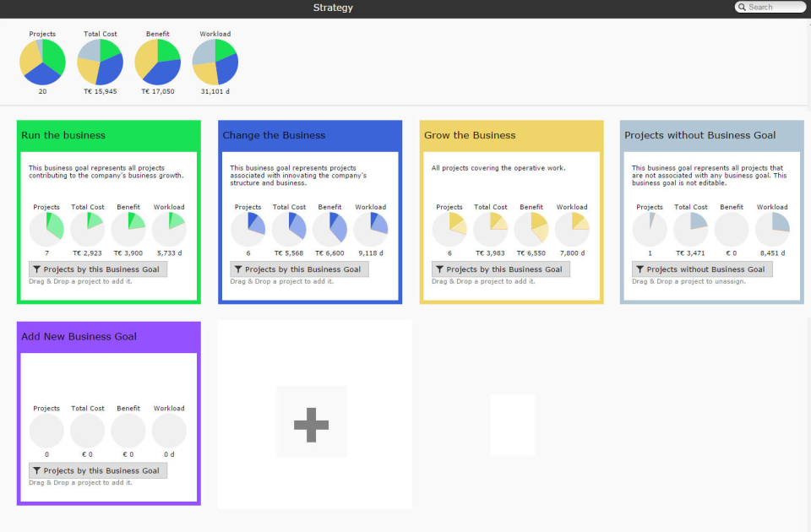Image resolution: width=811 pixels, height=532 pixels.
Task: Click the top summary Total Cost pie chart
Action: (101, 62)
